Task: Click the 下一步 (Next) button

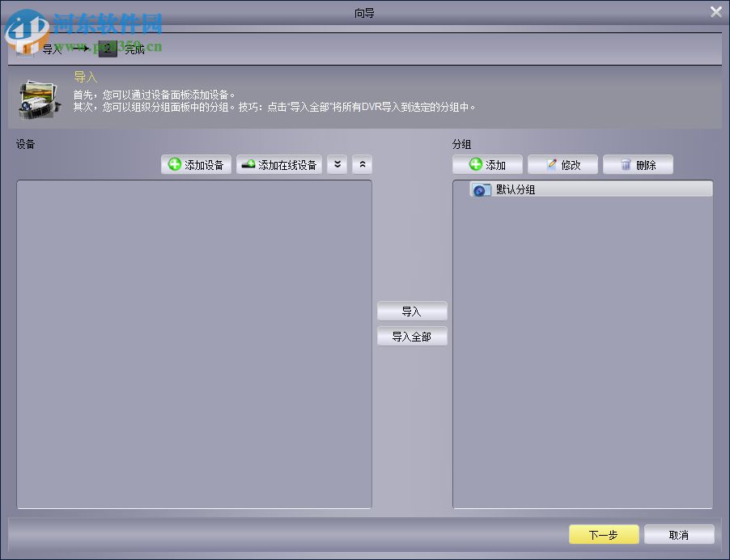Action: (x=603, y=534)
